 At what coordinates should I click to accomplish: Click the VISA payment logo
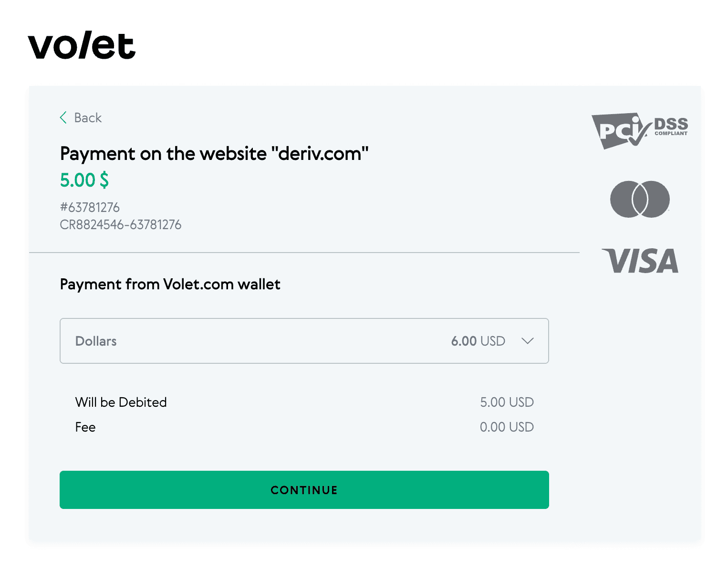pos(640,261)
